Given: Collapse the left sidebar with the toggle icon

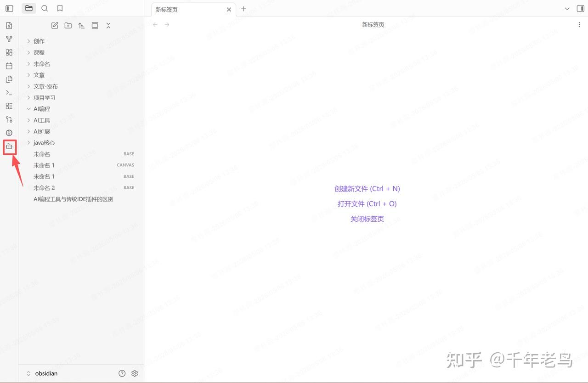Looking at the screenshot, I should coord(9,8).
